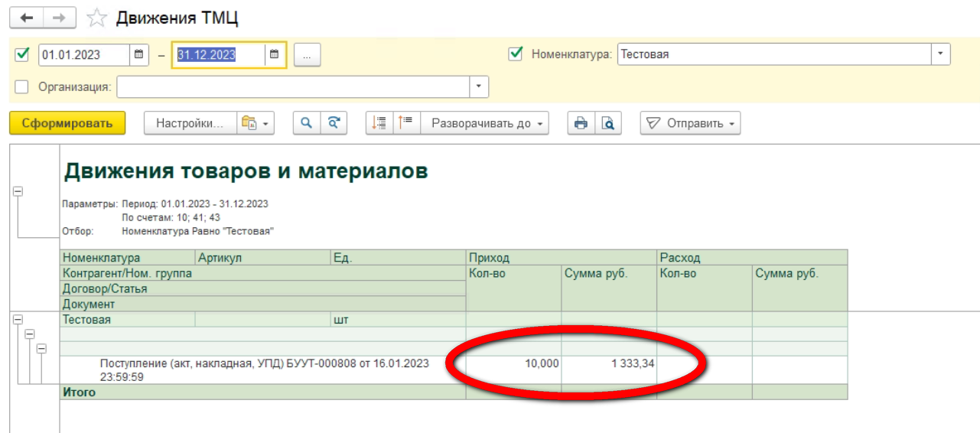Image resolution: width=980 pixels, height=433 pixels.
Task: Print the report with printer icon
Action: coord(581,123)
